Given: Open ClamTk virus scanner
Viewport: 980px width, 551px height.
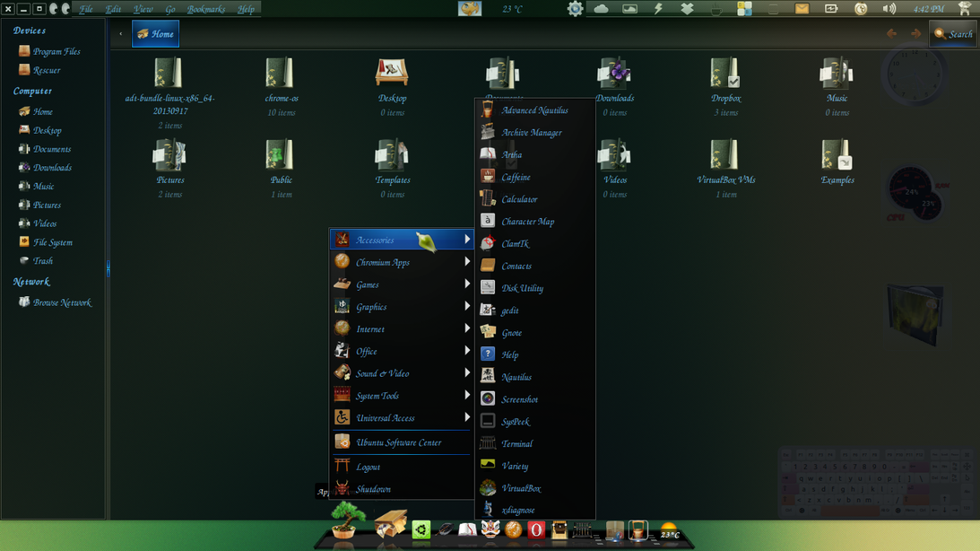Looking at the screenshot, I should (535, 244).
